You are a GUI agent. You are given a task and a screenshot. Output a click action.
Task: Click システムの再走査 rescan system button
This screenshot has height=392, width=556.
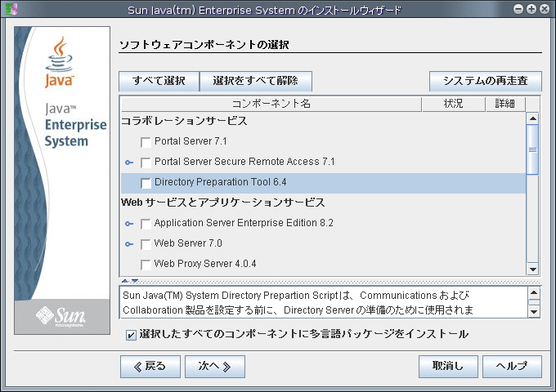(x=486, y=81)
